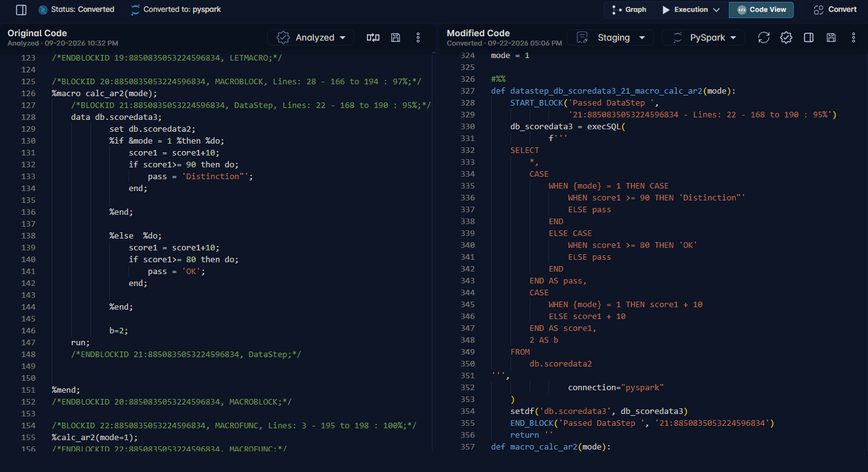Open the Analyzed status dropdown
868x472 pixels.
tap(311, 37)
